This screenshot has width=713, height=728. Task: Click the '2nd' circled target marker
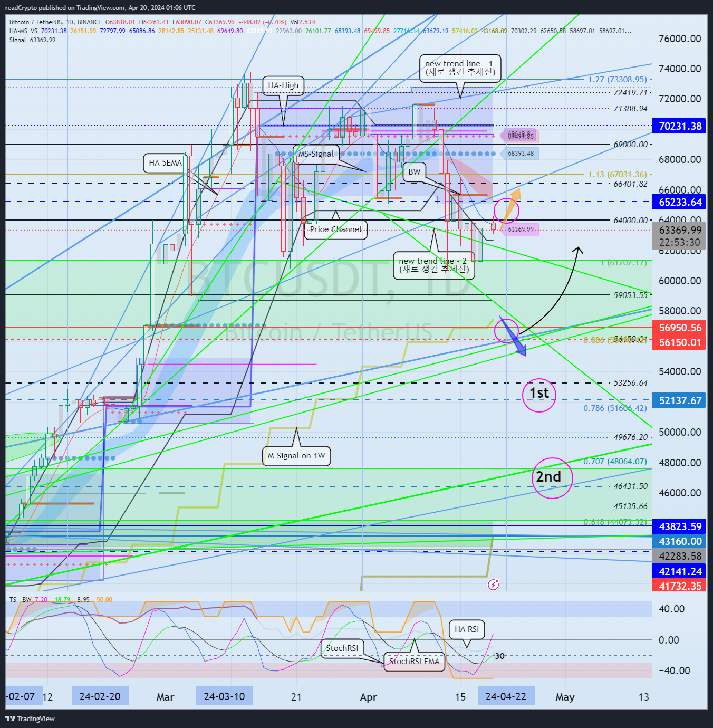551,477
